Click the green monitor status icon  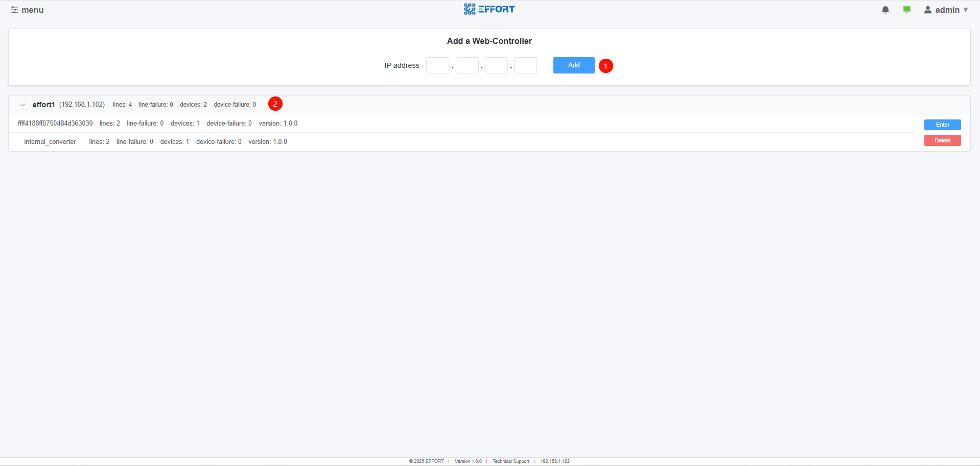point(907,10)
